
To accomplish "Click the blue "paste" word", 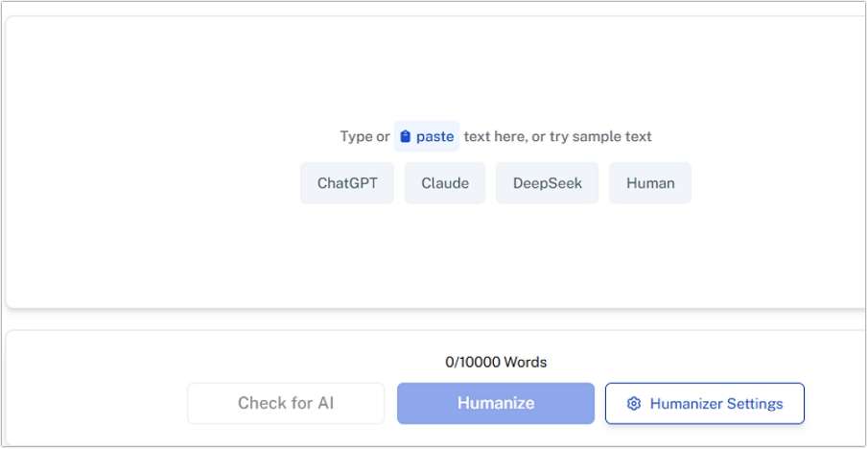I will (x=434, y=137).
